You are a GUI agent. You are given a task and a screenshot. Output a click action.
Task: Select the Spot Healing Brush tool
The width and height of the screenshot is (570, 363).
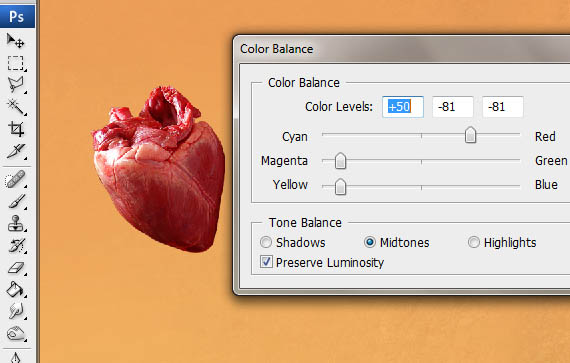pyautogui.click(x=16, y=179)
